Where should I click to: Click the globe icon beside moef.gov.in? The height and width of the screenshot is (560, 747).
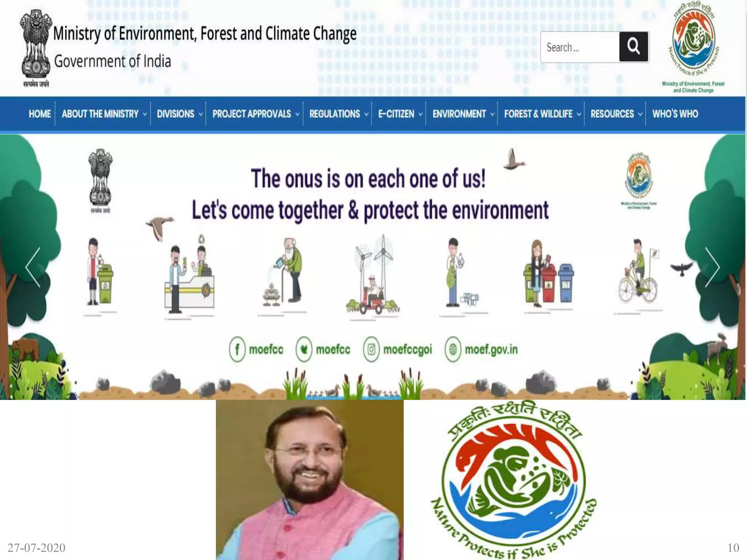(453, 349)
